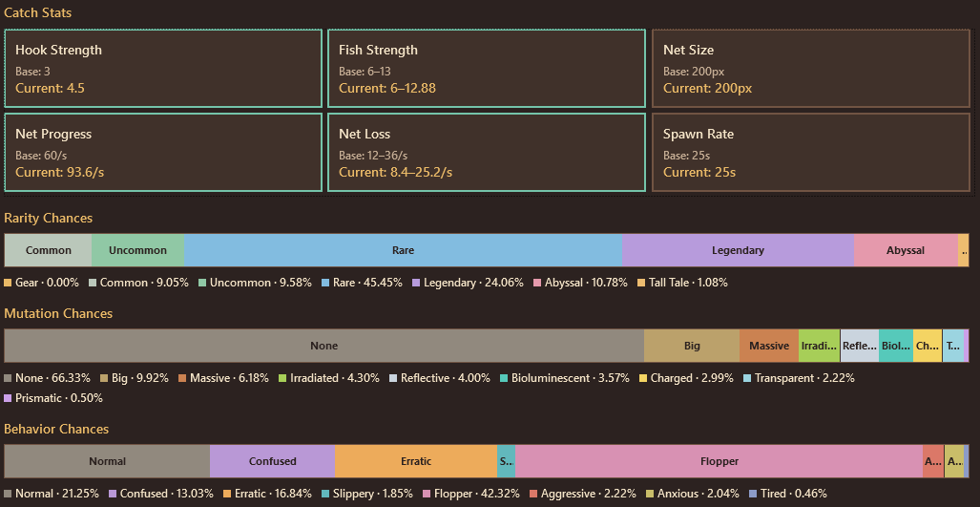Click the Slippery segment in behavior bar
This screenshot has height=507, width=980.
tap(507, 461)
